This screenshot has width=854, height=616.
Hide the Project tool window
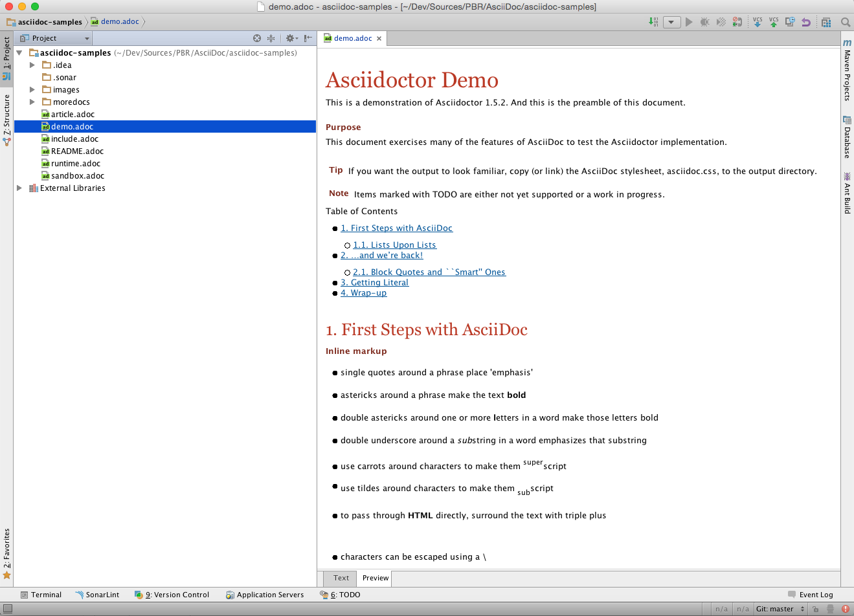point(308,38)
